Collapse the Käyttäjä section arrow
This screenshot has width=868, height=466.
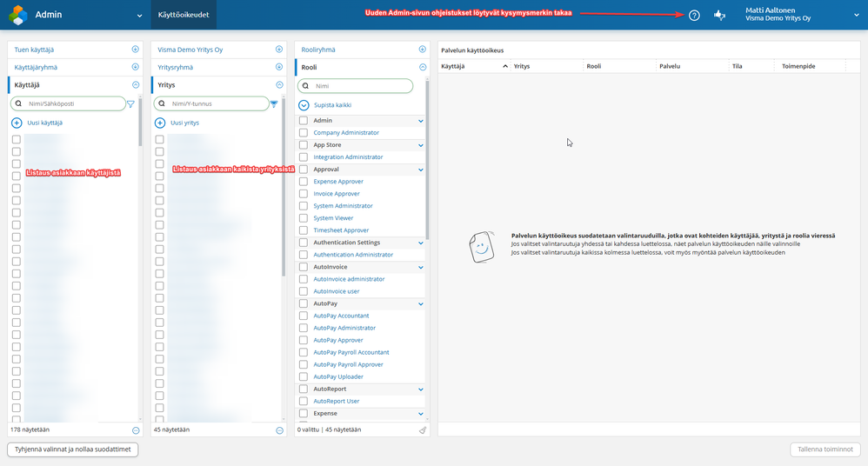[135, 84]
